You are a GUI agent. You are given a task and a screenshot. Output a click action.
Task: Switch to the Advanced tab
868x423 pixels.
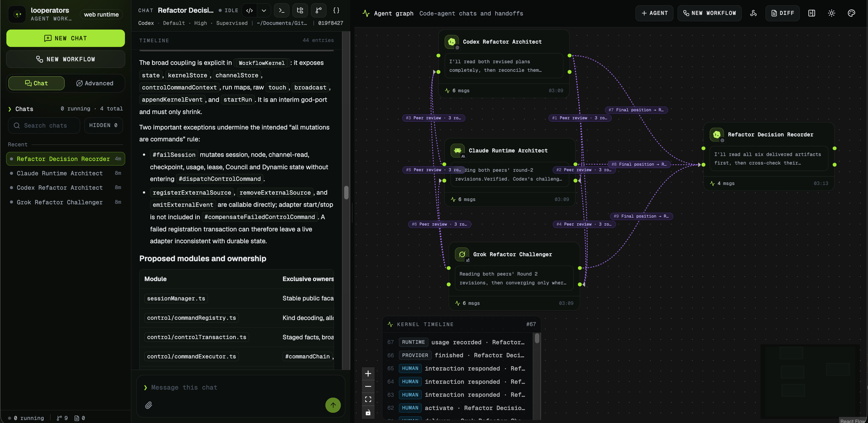[x=95, y=83]
